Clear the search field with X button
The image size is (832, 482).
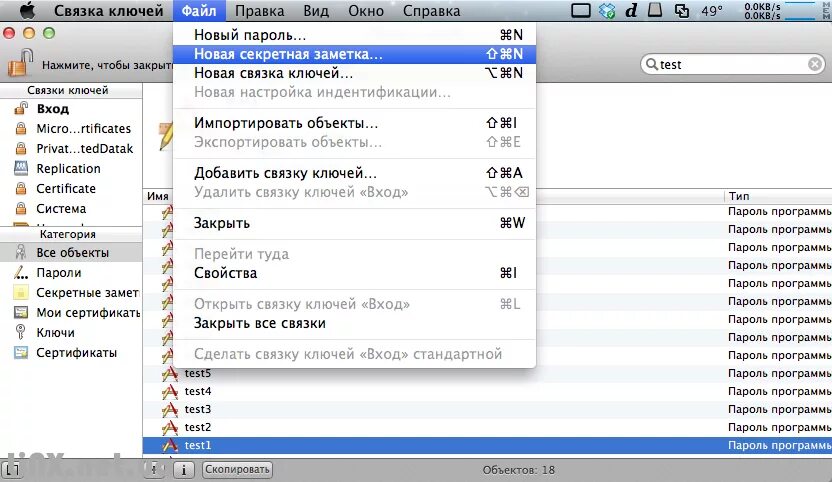pyautogui.click(x=815, y=64)
